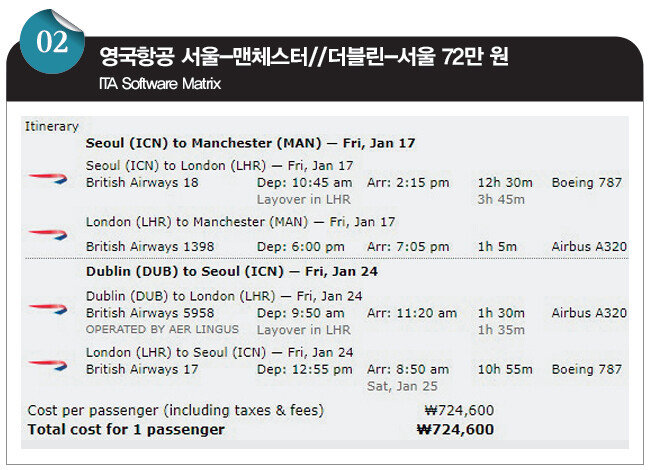The width and height of the screenshot is (650, 470).
Task: Click the 02 number badge
Action: click(x=50, y=43)
